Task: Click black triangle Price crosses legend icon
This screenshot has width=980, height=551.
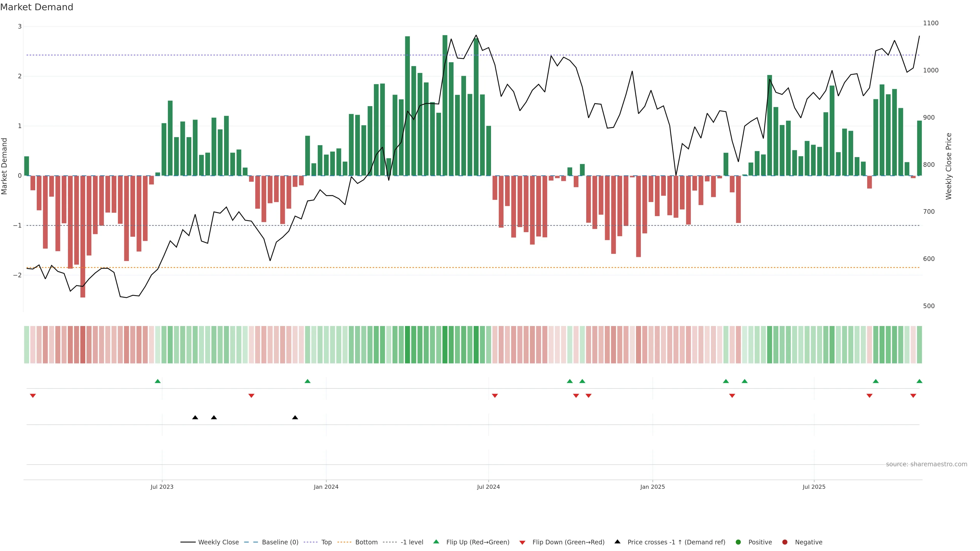Action: tap(617, 542)
